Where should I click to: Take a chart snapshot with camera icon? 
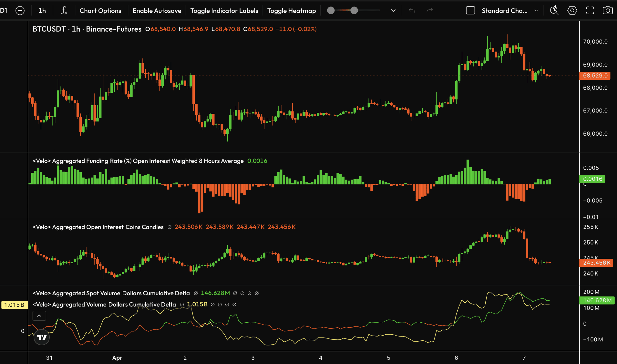[607, 11]
